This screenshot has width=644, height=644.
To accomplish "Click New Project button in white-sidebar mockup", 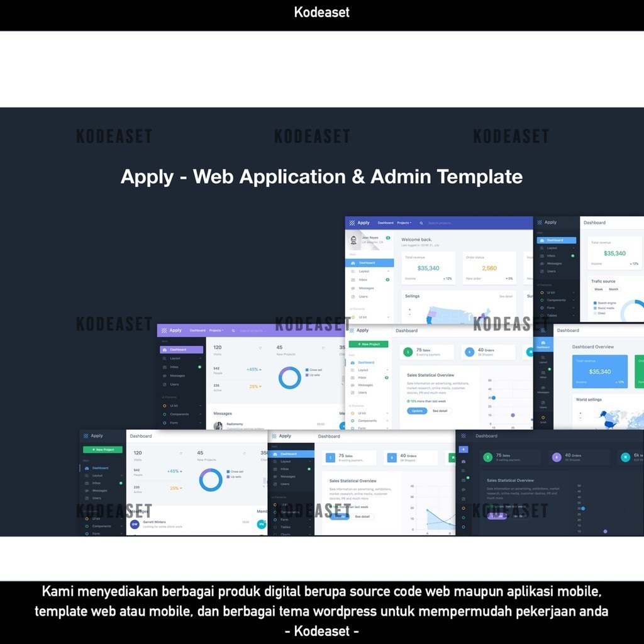I will (369, 344).
